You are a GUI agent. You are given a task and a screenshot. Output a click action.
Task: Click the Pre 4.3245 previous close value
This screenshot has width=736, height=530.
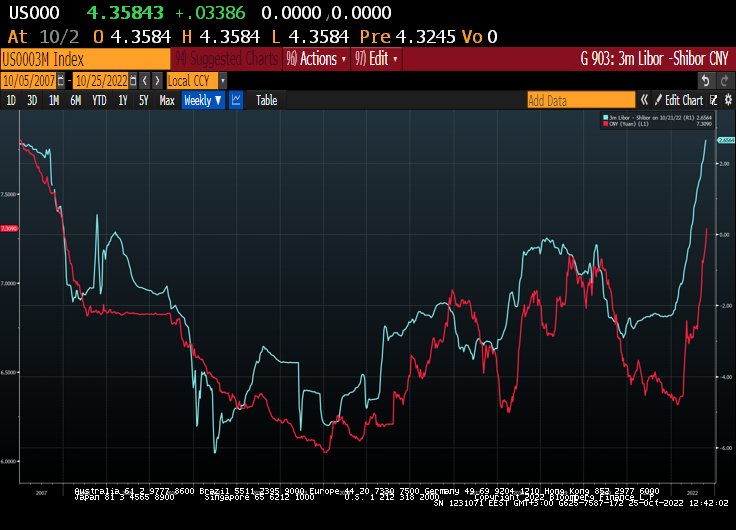coord(408,37)
